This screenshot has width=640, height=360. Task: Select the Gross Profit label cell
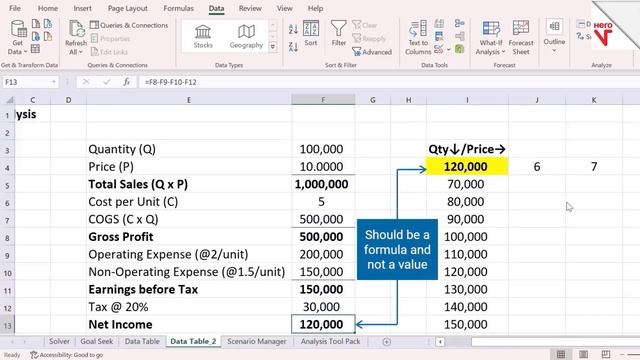tap(189, 237)
